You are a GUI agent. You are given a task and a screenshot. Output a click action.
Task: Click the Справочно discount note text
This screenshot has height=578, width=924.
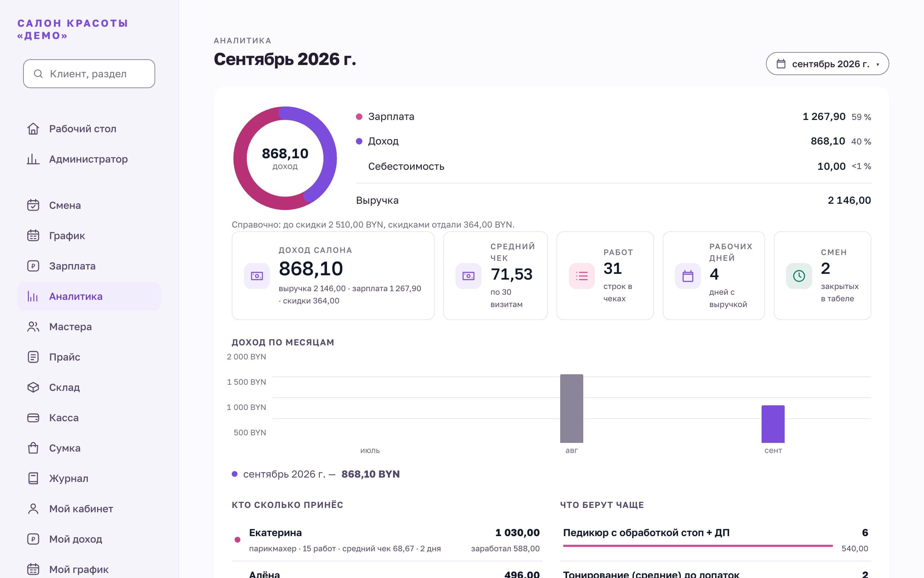point(373,225)
